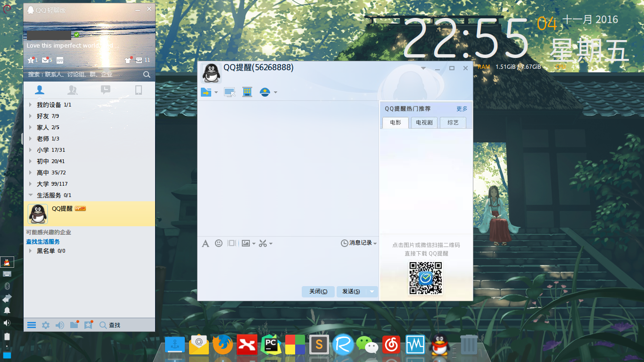Expand the 好友 contact group
644x362 pixels.
31,116
